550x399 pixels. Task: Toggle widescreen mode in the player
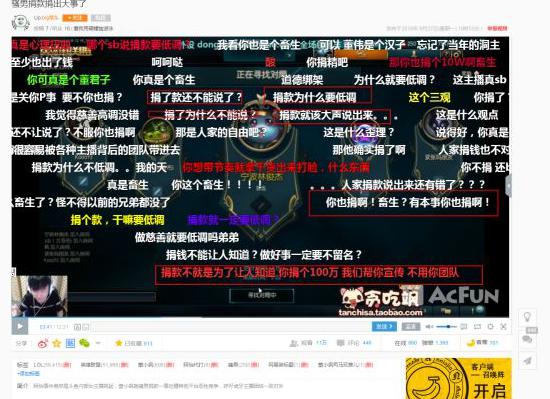tap(477, 326)
